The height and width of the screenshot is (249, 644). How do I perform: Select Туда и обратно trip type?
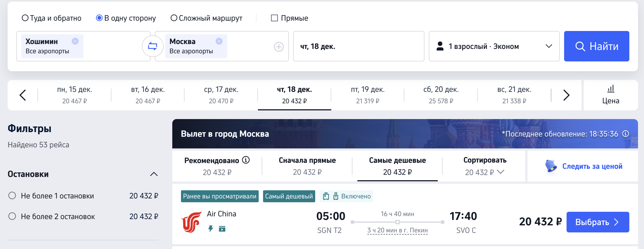coord(25,18)
